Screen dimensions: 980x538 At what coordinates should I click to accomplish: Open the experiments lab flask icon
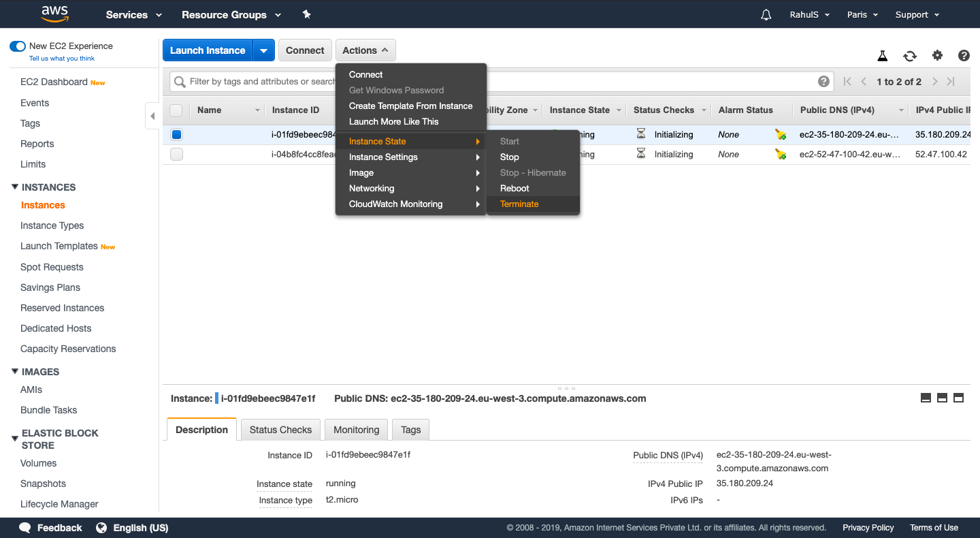click(x=882, y=56)
